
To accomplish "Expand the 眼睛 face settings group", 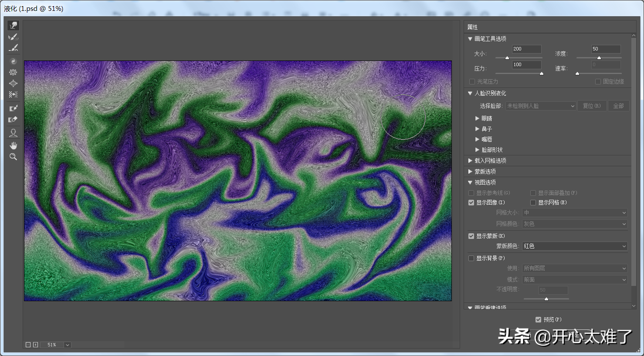I will tap(478, 118).
